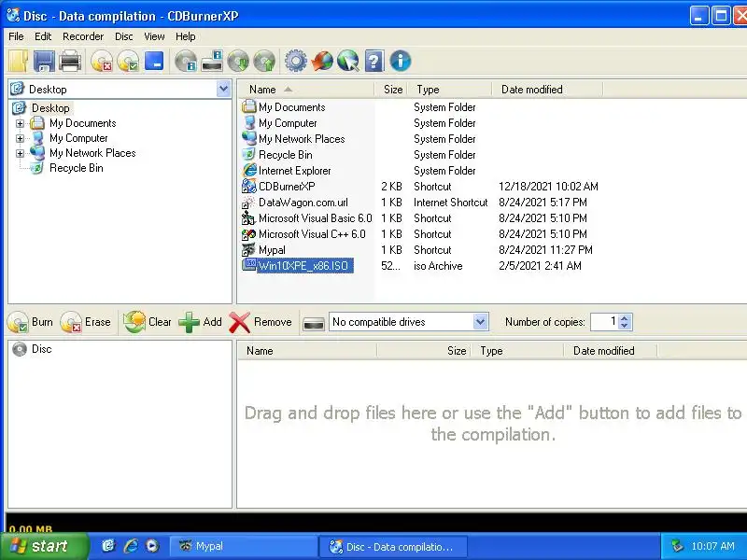Select Desktop in the folder tree
Viewport: 747px width, 560px height.
click(50, 108)
